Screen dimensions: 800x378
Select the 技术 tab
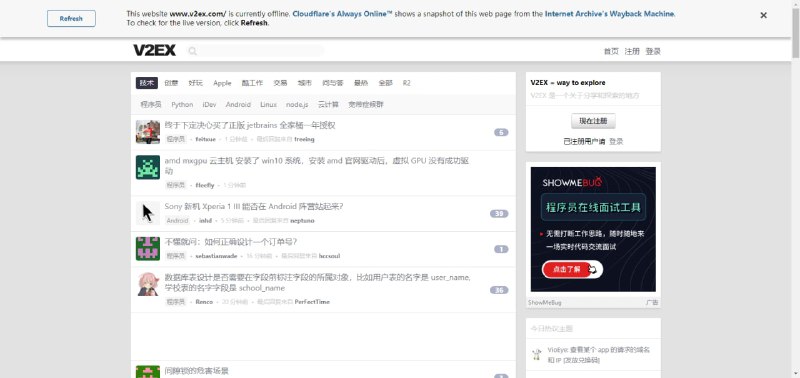pos(147,83)
